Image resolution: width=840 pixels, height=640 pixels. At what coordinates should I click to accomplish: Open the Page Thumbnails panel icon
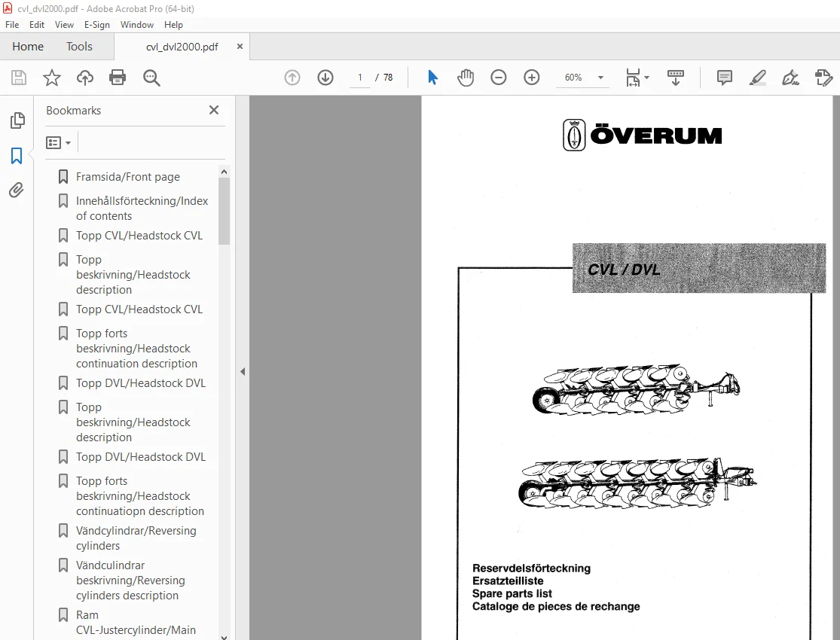(17, 120)
